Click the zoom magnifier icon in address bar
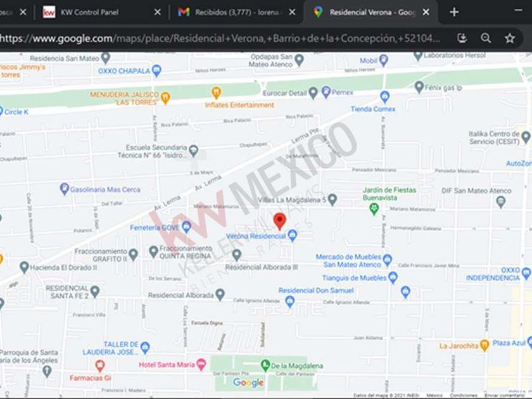Viewport: 532px width, 399px height. point(486,38)
